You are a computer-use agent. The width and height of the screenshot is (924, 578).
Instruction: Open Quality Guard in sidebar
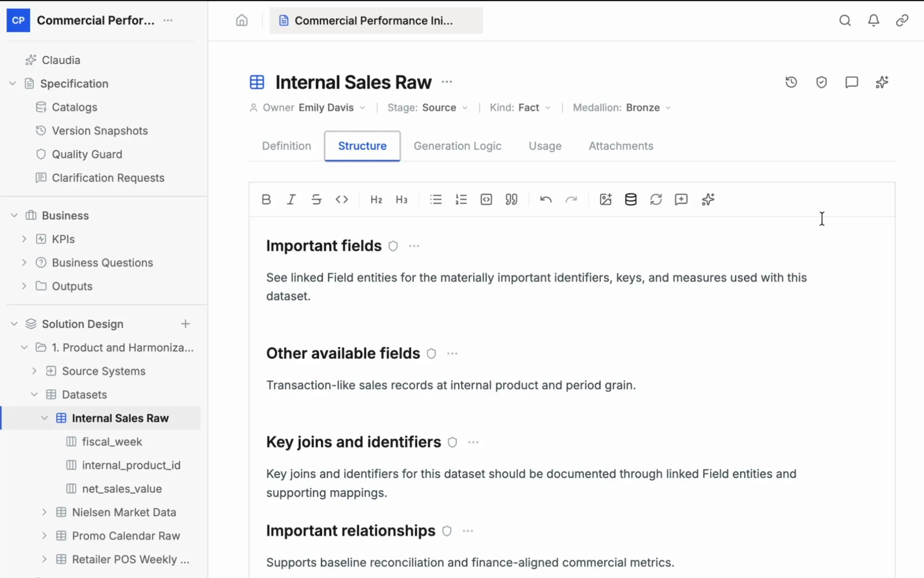pyautogui.click(x=87, y=154)
